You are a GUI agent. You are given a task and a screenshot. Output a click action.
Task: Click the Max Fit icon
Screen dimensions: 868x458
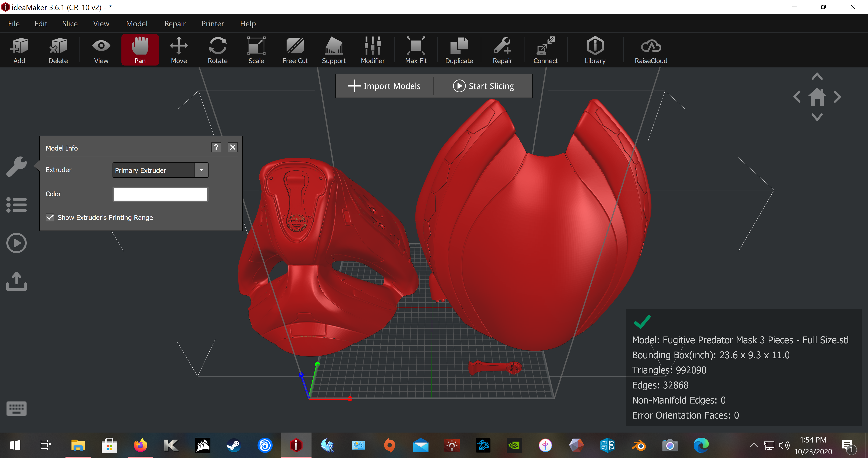coord(416,50)
